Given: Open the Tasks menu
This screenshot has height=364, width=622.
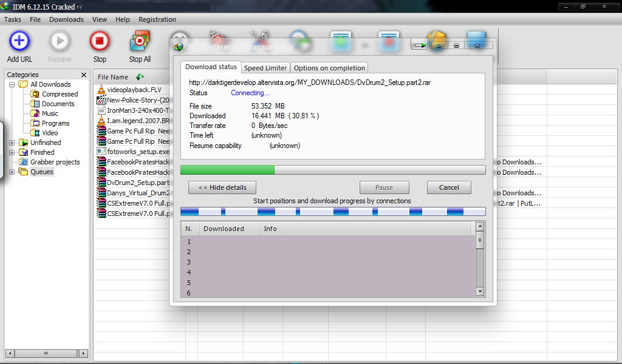Looking at the screenshot, I should tap(13, 19).
